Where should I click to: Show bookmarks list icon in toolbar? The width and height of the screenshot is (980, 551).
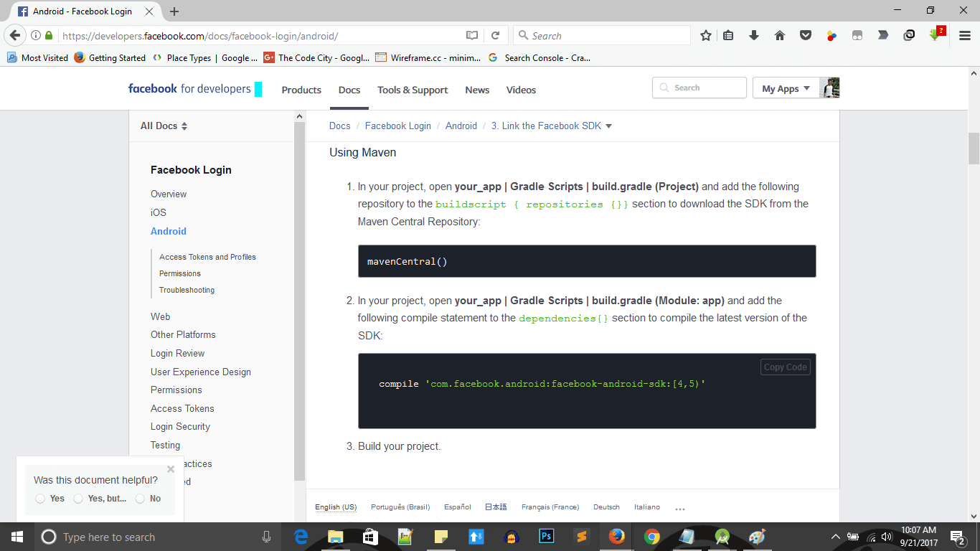[728, 35]
